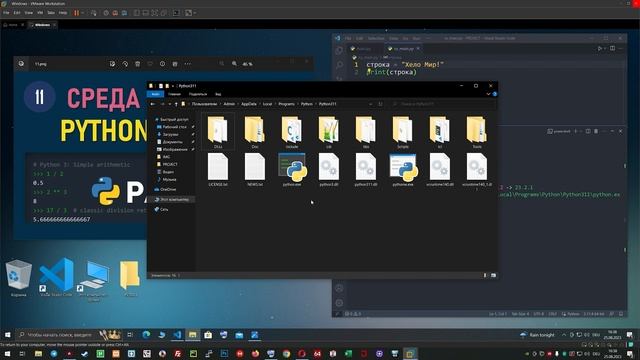Jump to AppData in breadcrumb path
Viewport: 640px width, 360px height.
click(x=249, y=104)
